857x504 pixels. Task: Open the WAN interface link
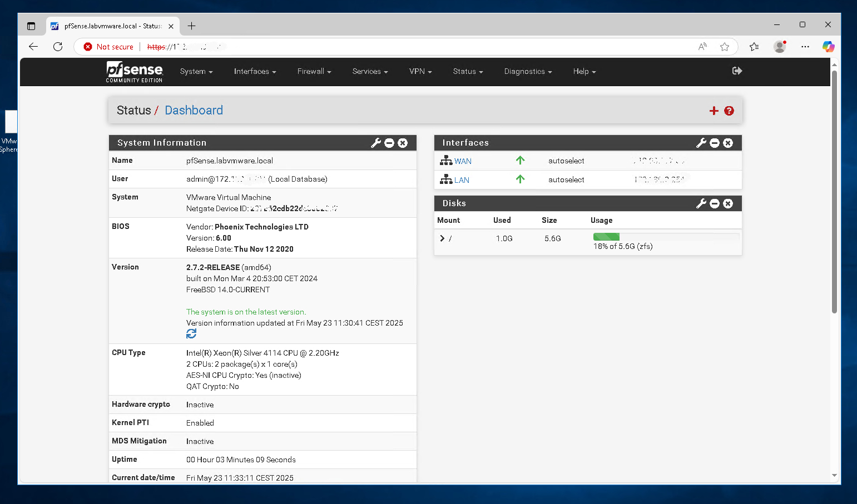point(463,161)
